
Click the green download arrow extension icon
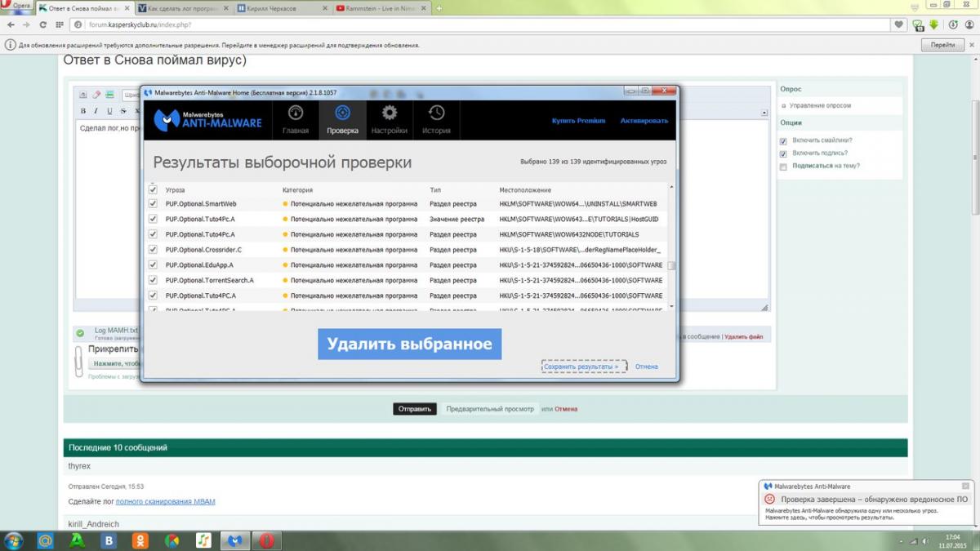tap(933, 24)
